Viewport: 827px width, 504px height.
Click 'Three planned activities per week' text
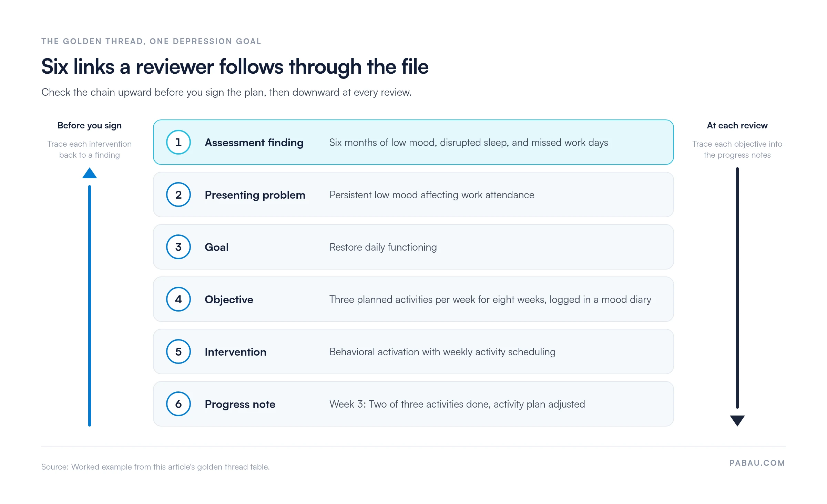click(x=490, y=300)
